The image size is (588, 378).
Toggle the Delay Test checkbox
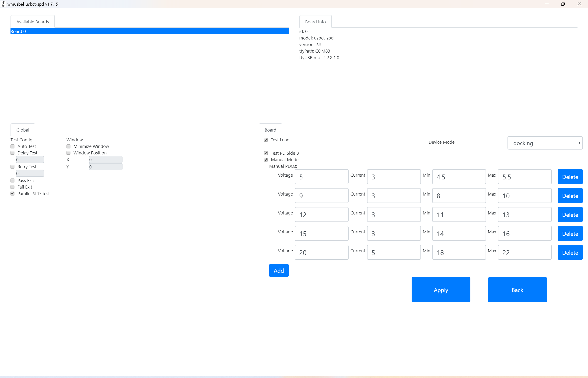[x=13, y=153]
